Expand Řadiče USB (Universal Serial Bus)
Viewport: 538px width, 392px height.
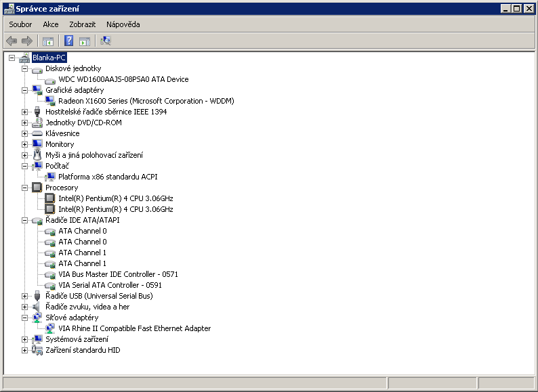click(24, 296)
